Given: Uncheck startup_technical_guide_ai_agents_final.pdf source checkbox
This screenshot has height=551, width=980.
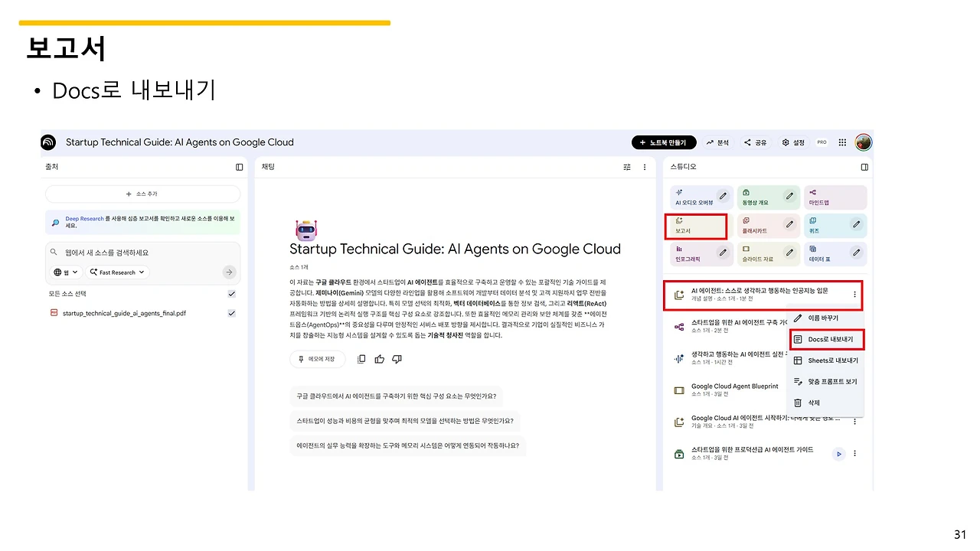Looking at the screenshot, I should coord(231,313).
